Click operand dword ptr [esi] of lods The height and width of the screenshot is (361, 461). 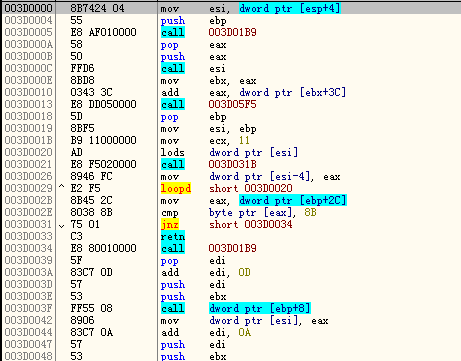[x=253, y=152]
